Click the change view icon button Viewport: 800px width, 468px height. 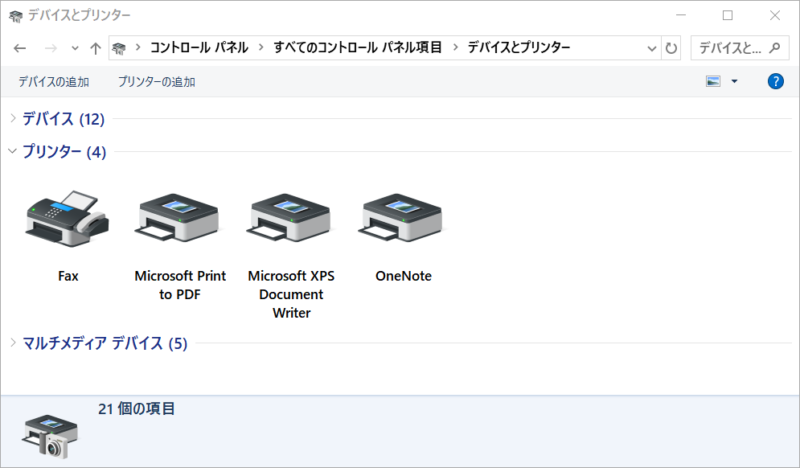tap(713, 82)
